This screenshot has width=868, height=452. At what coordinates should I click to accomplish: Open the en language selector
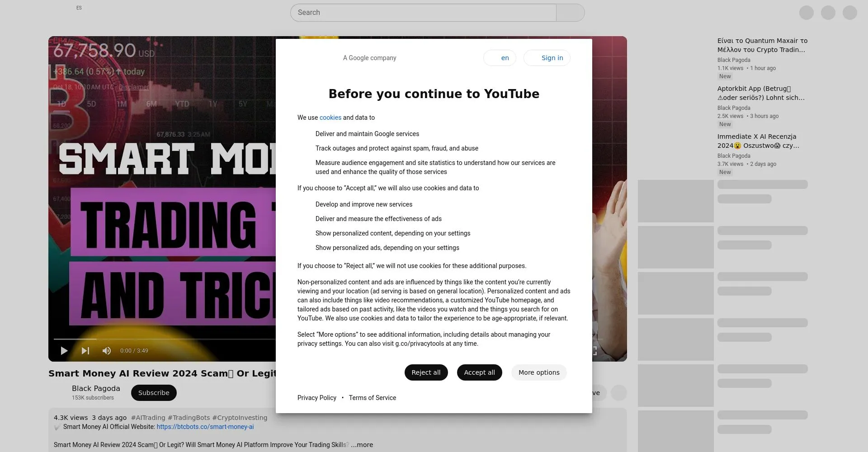(x=500, y=58)
